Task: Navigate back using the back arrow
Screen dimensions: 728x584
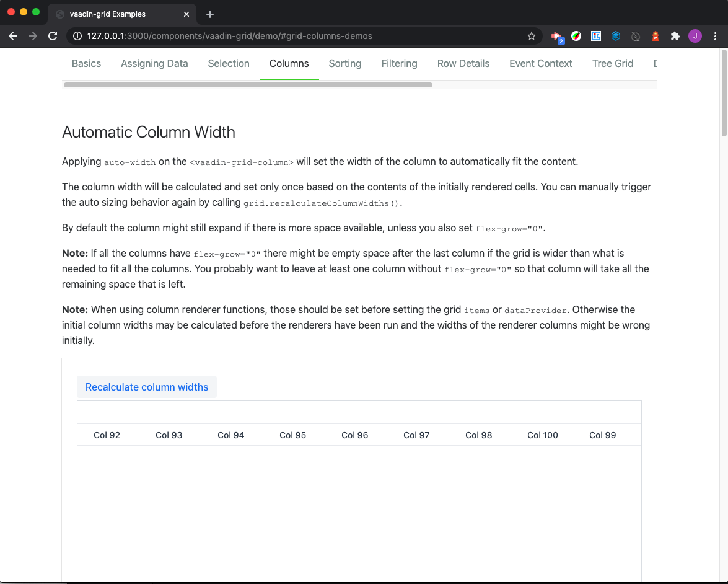Action: pos(13,36)
